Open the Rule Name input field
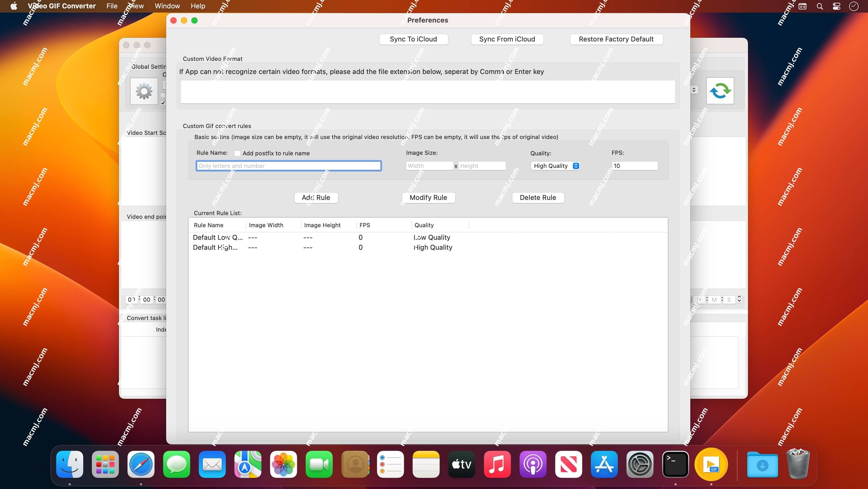 (289, 165)
